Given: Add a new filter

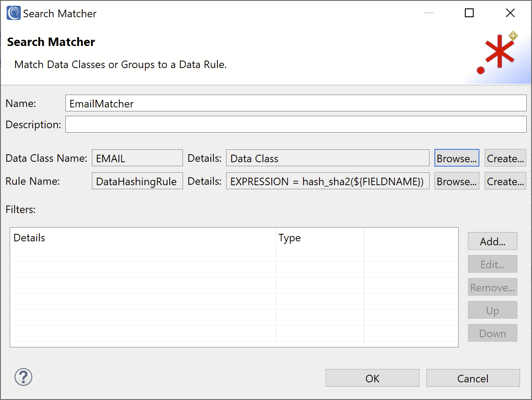Looking at the screenshot, I should [493, 241].
